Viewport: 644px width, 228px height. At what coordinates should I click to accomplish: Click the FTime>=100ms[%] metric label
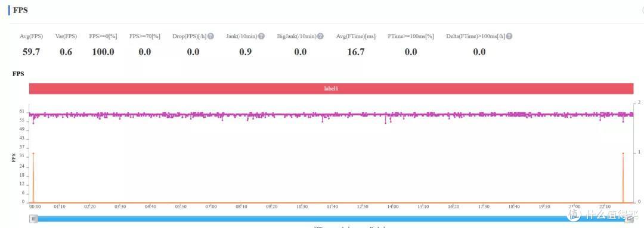pos(411,36)
